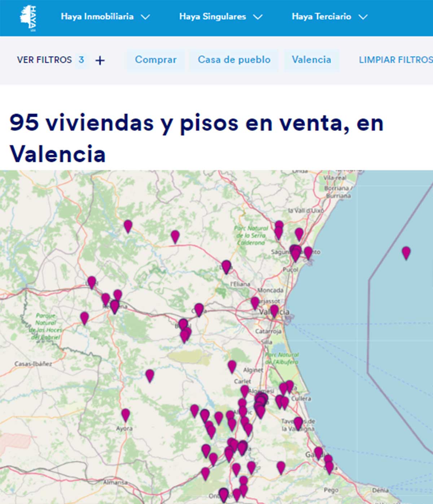Select the pin just above Alginet label
Viewport: 433px width, 504px height.
232,366
